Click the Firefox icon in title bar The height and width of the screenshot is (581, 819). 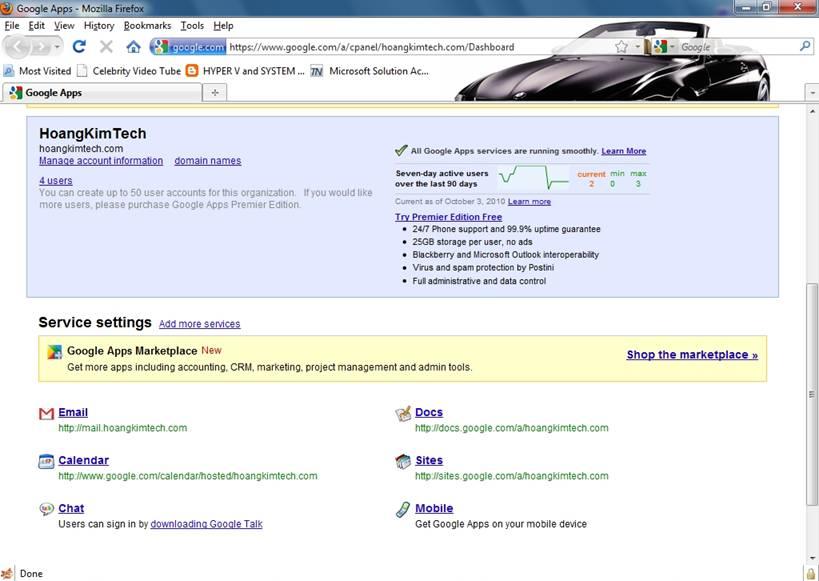click(6, 8)
